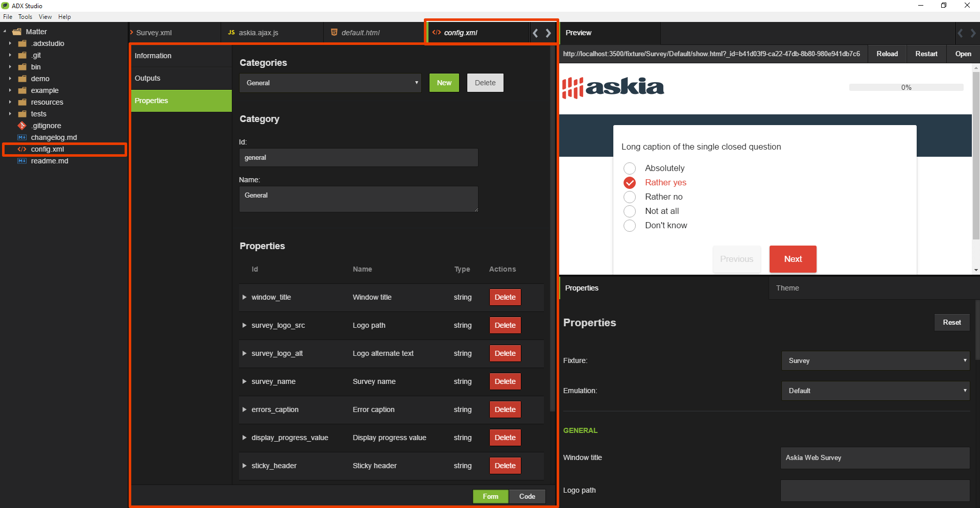Click the survey progress bar showing 0%
Image resolution: width=980 pixels, height=508 pixels.
pyautogui.click(x=906, y=87)
